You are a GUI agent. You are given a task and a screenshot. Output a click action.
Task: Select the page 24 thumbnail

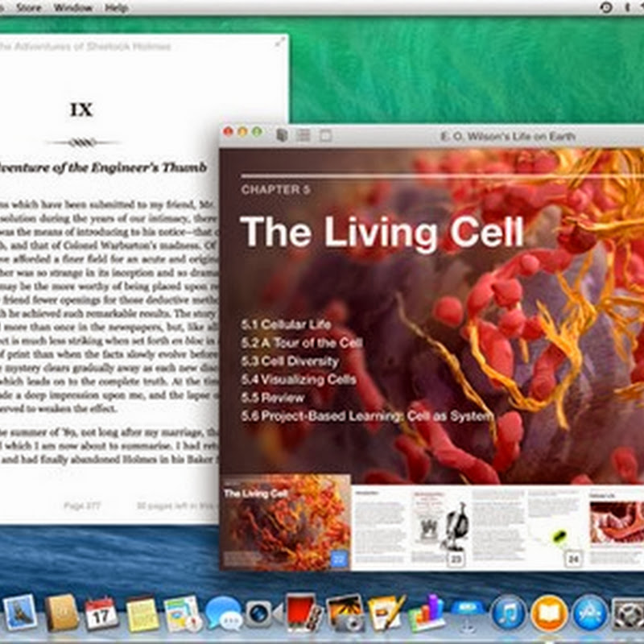554,527
